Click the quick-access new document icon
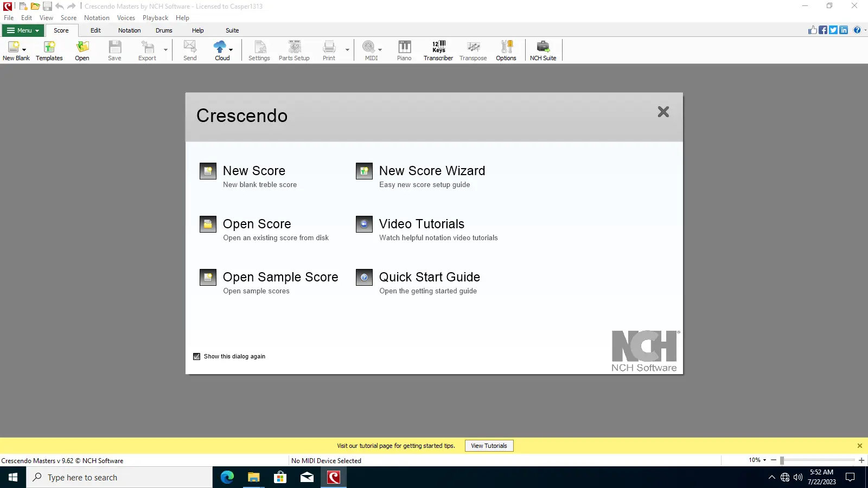This screenshot has height=488, width=868. click(23, 7)
